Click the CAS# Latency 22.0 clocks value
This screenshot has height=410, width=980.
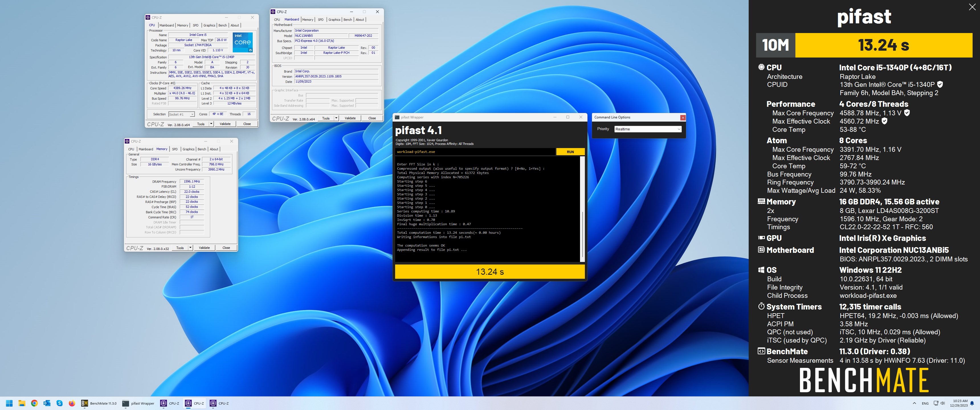point(192,192)
